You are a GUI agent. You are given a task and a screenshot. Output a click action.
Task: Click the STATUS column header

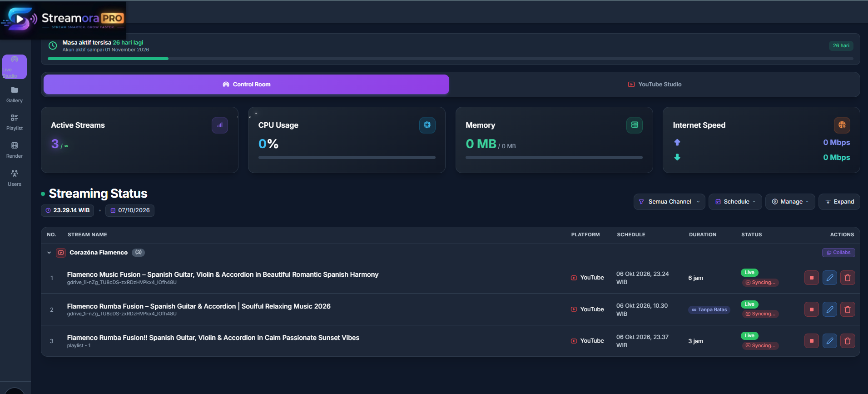pos(751,235)
